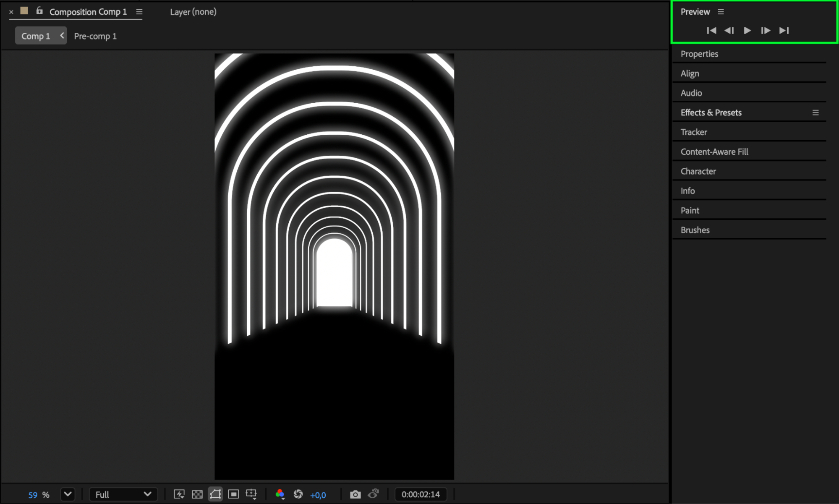
Task: Toggle mask and shape path visibility
Action: point(215,494)
